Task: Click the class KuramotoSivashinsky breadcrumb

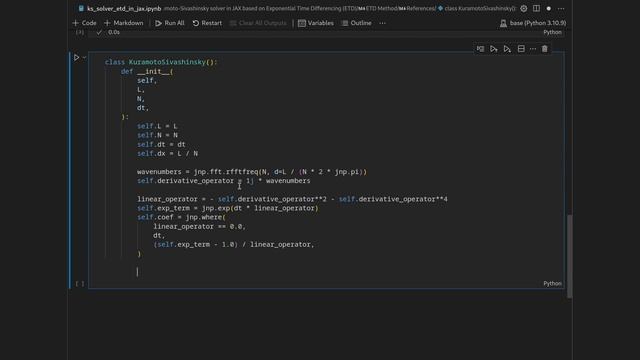Action: pos(476,9)
